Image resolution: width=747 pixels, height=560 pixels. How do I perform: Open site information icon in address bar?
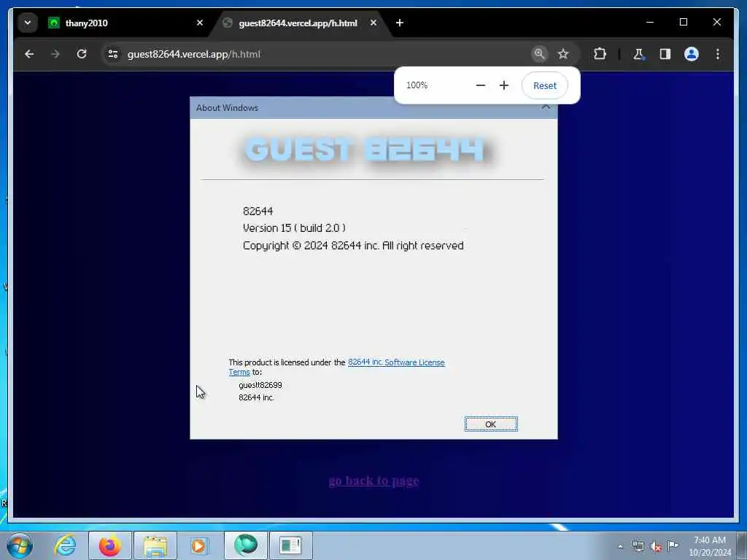113,54
